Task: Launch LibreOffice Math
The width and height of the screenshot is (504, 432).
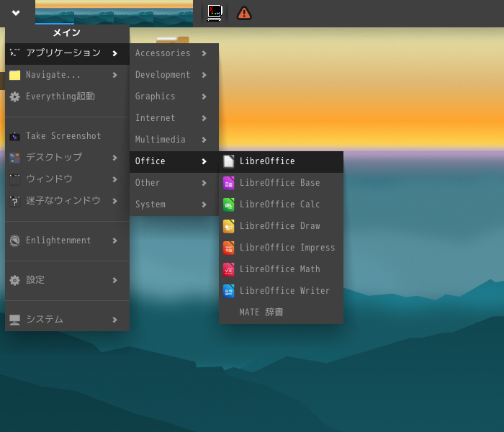Action: (x=282, y=269)
